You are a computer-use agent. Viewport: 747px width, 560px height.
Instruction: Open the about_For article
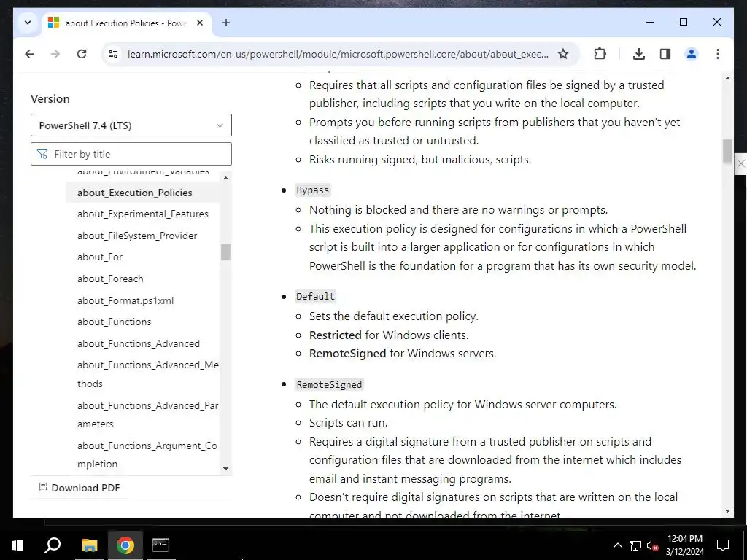[100, 257]
